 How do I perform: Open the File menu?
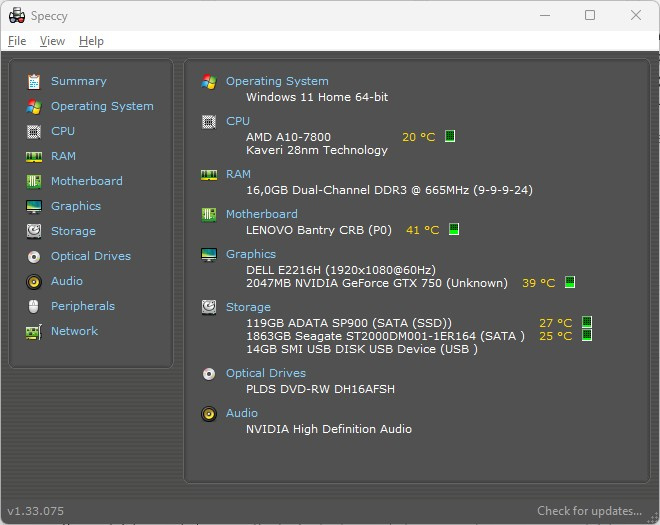[17, 41]
